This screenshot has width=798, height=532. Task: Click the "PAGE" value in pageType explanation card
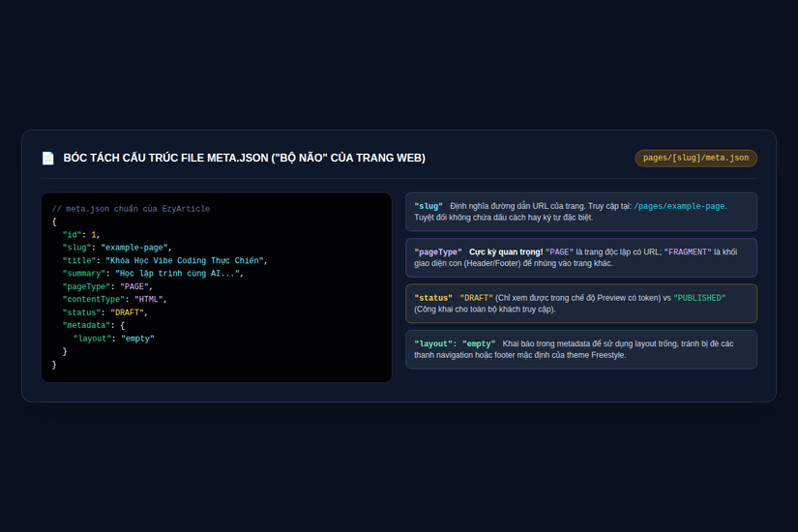pyautogui.click(x=559, y=252)
